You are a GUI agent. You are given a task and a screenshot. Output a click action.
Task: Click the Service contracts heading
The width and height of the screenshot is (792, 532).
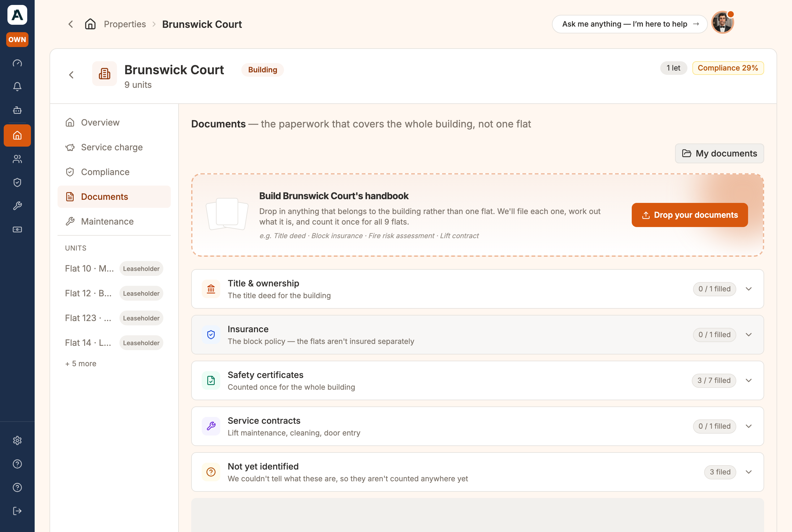click(x=264, y=421)
